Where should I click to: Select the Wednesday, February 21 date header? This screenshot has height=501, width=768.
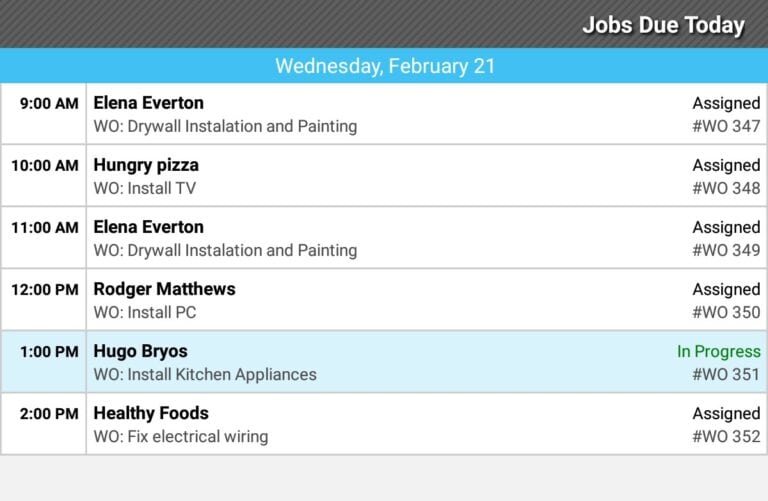[x=384, y=66]
